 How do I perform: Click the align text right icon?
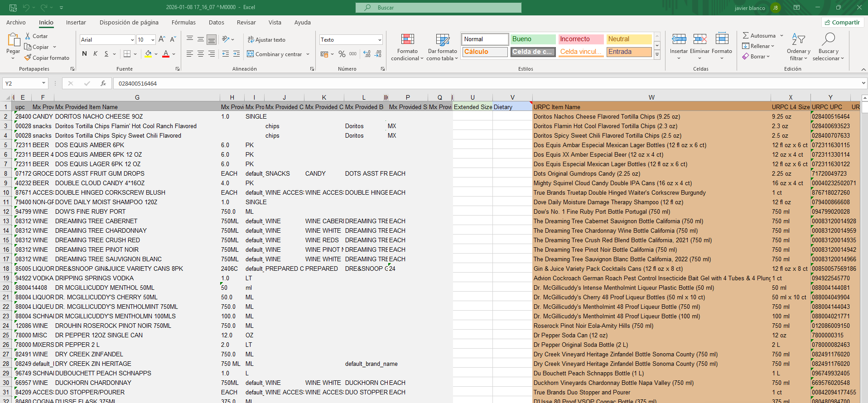pos(212,54)
